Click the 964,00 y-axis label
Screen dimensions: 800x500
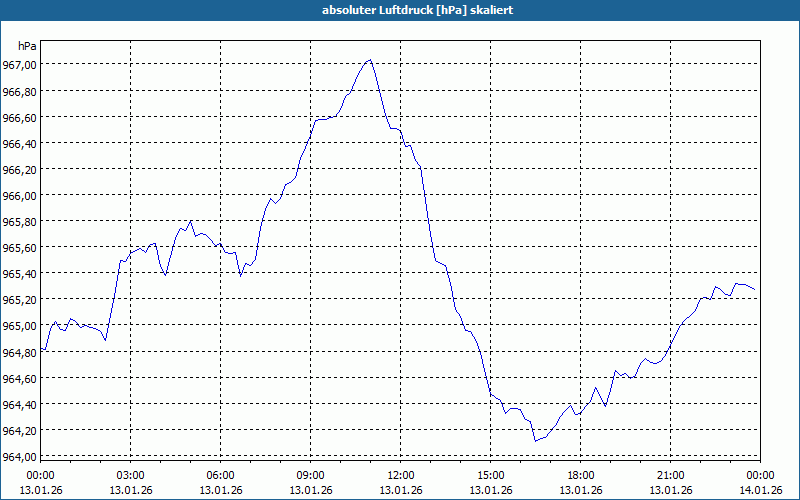[20, 456]
